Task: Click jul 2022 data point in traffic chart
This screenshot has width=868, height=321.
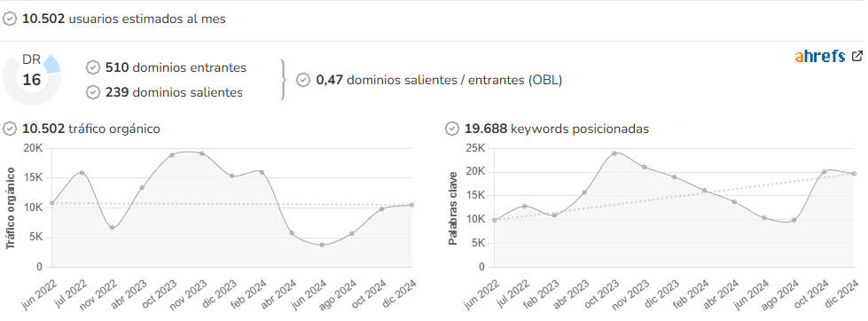Action: [82, 173]
